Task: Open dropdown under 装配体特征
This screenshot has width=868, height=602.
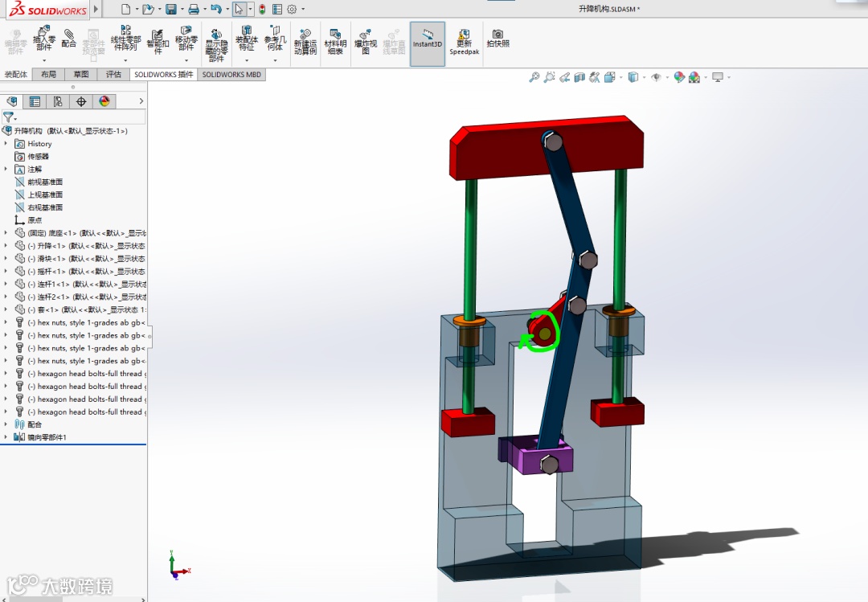Action: [x=247, y=59]
